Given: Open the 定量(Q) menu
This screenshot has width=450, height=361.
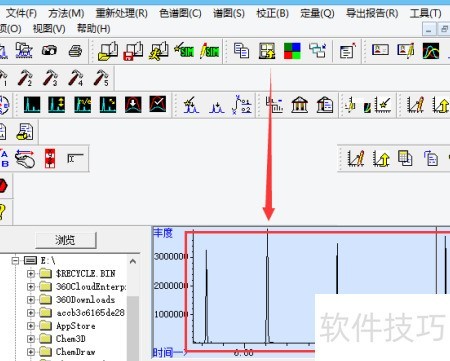Looking at the screenshot, I should tap(317, 13).
